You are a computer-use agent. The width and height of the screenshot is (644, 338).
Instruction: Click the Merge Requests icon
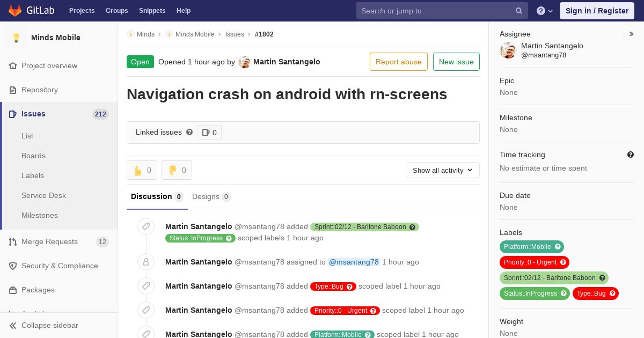(x=13, y=241)
